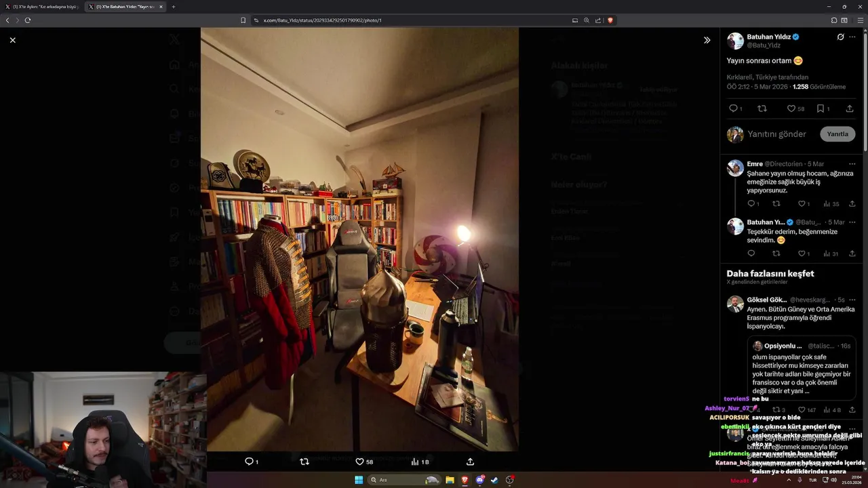868x488 pixels.
Task: Open the Brave Shields lion icon
Action: click(610, 20)
